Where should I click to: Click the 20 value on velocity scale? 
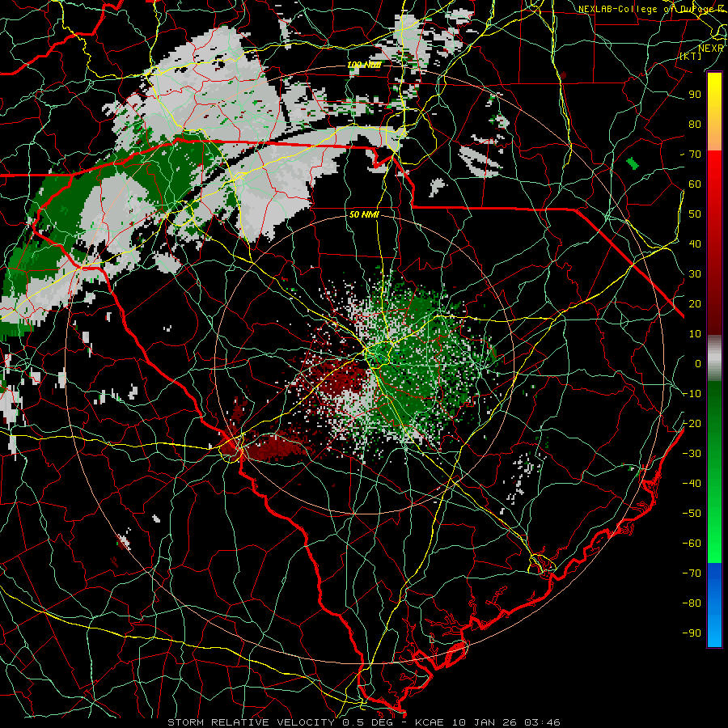point(695,303)
